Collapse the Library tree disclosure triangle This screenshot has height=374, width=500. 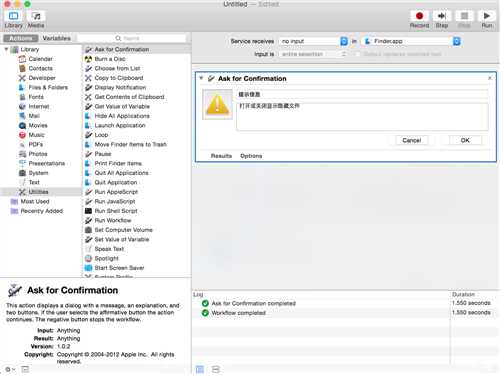(6, 49)
